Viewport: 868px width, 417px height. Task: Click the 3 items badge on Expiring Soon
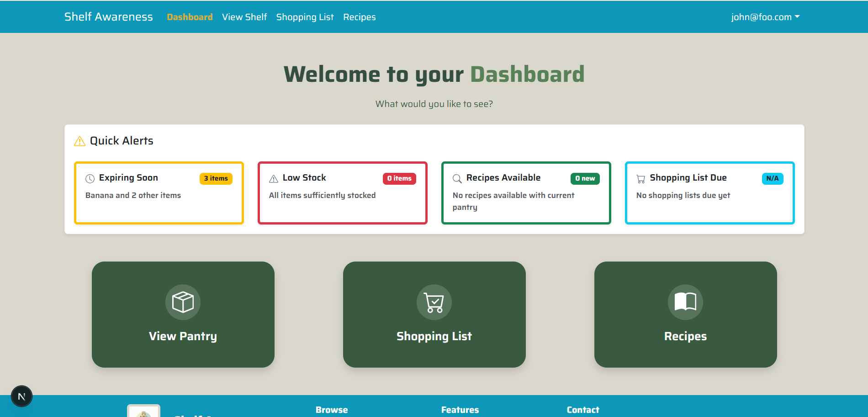point(215,178)
